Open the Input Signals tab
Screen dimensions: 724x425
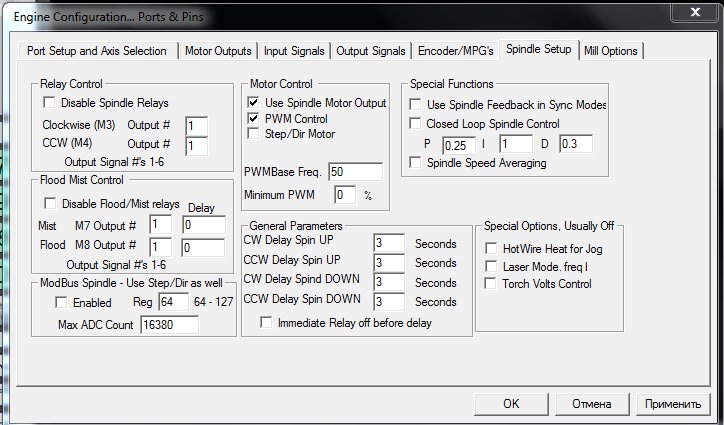click(x=294, y=51)
